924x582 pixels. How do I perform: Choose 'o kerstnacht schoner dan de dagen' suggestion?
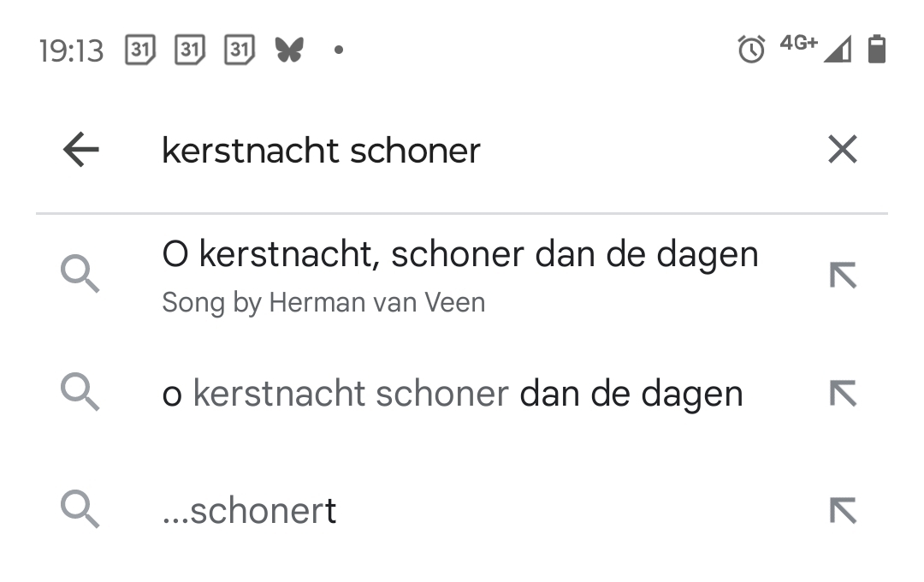pos(452,394)
